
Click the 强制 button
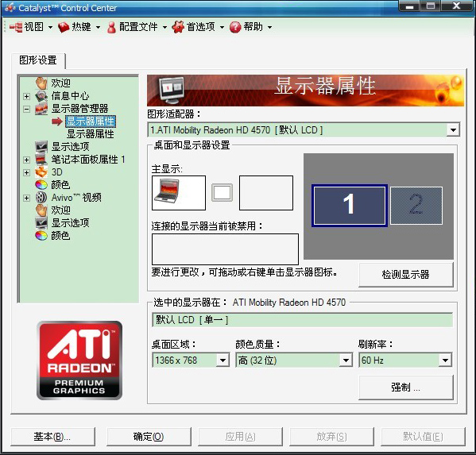coord(406,388)
